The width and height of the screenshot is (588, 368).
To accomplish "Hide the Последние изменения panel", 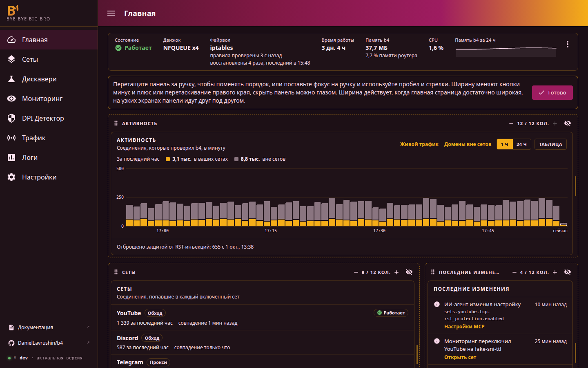I will click(568, 272).
